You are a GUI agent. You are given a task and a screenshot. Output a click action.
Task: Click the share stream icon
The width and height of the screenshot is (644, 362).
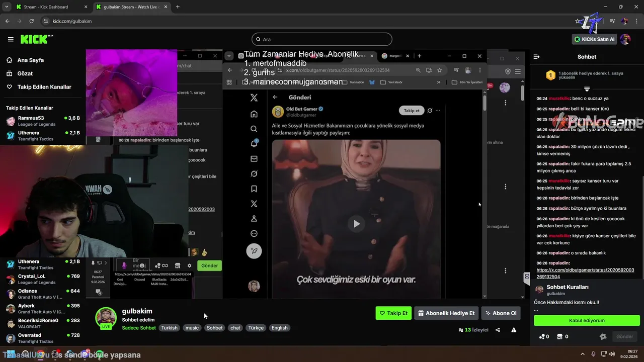tap(498, 330)
